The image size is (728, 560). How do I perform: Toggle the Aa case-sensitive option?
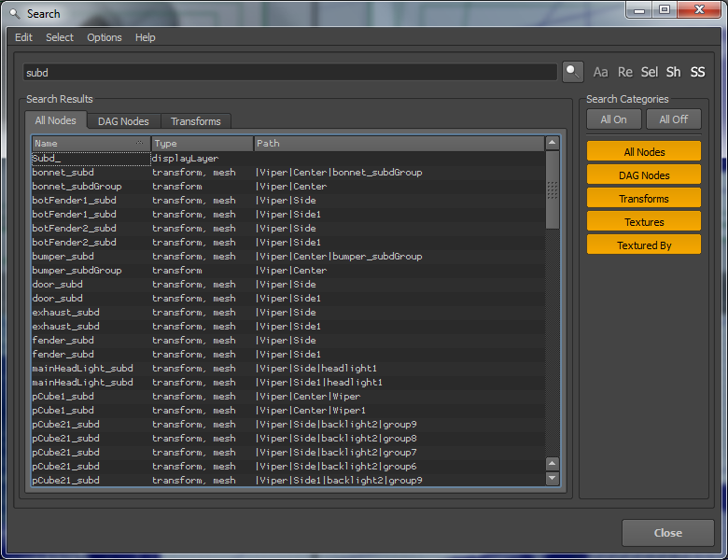point(601,72)
